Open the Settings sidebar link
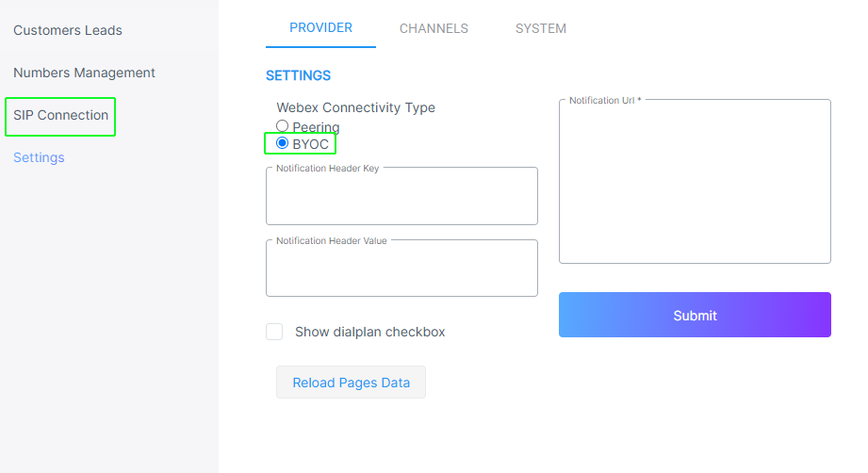Viewport: 868px width, 473px height. click(x=39, y=157)
